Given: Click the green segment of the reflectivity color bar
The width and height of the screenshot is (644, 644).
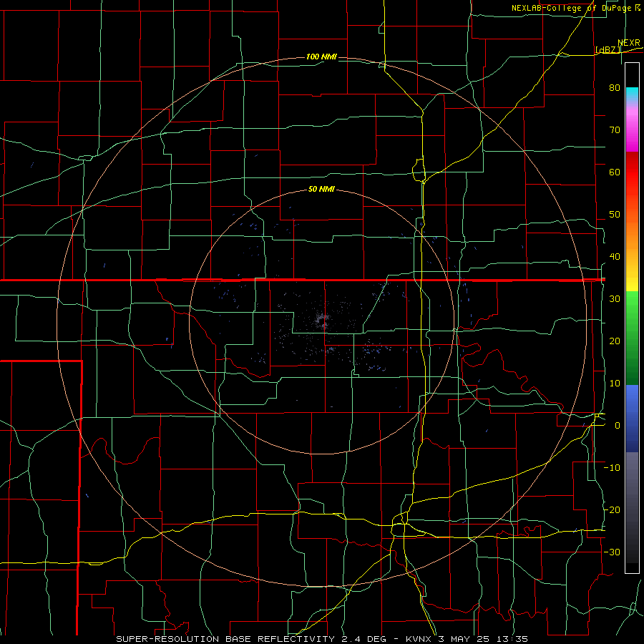Looking at the screenshot, I should (x=632, y=338).
